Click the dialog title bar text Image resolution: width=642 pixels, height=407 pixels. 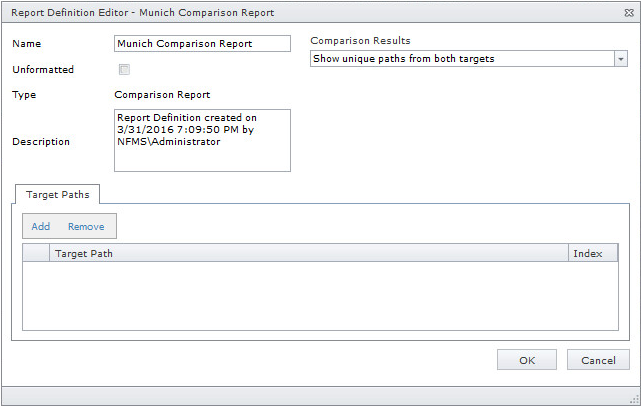tap(142, 13)
